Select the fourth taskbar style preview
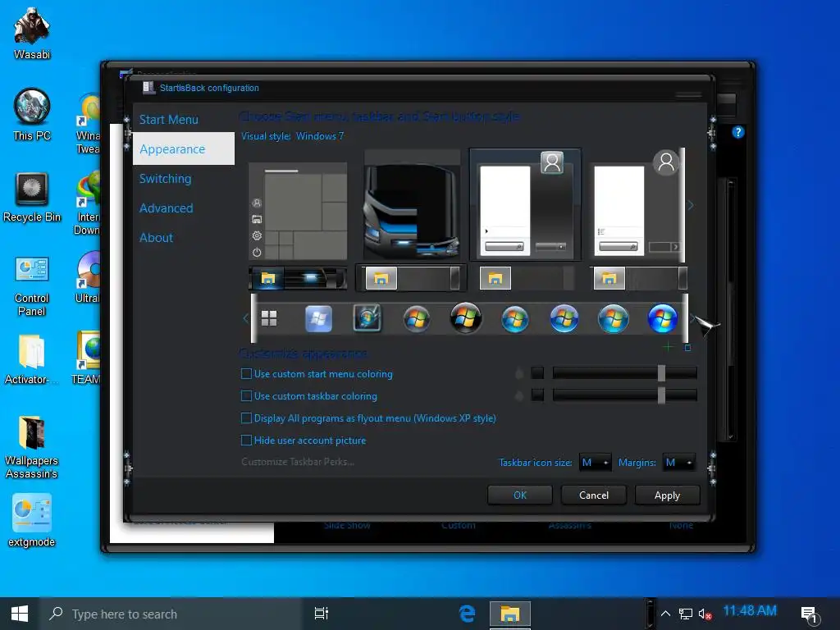Screen dimensions: 840x630 (638, 278)
